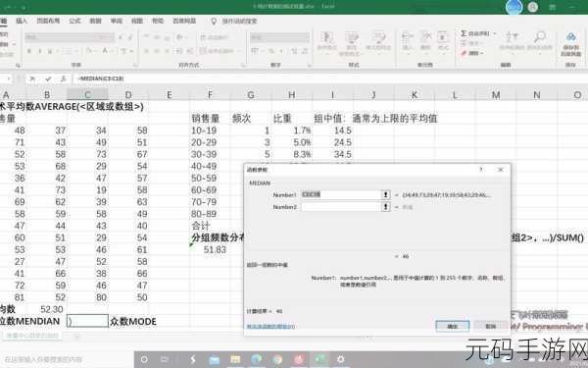Click the Number2 range collapse arrow icon
The height and width of the screenshot is (368, 588).
point(385,206)
